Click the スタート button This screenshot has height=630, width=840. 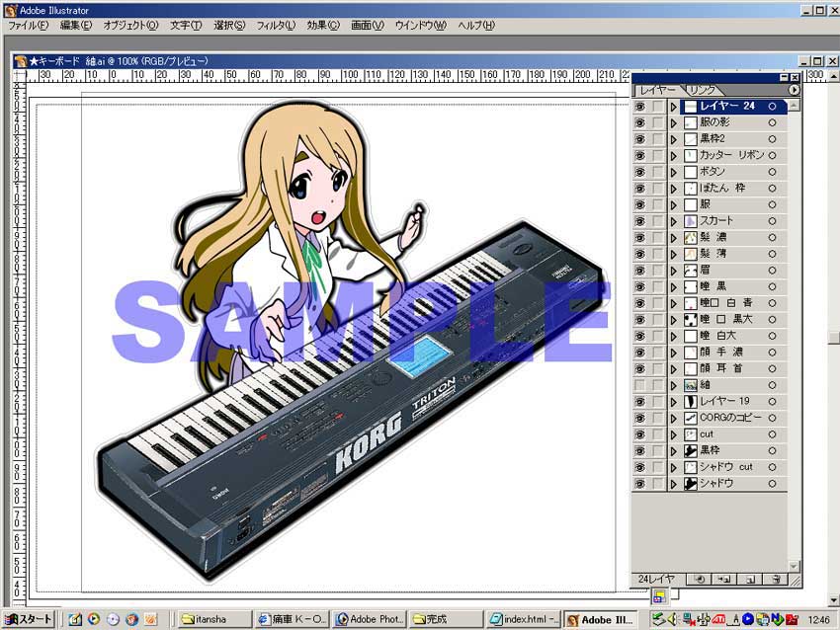[x=29, y=619]
